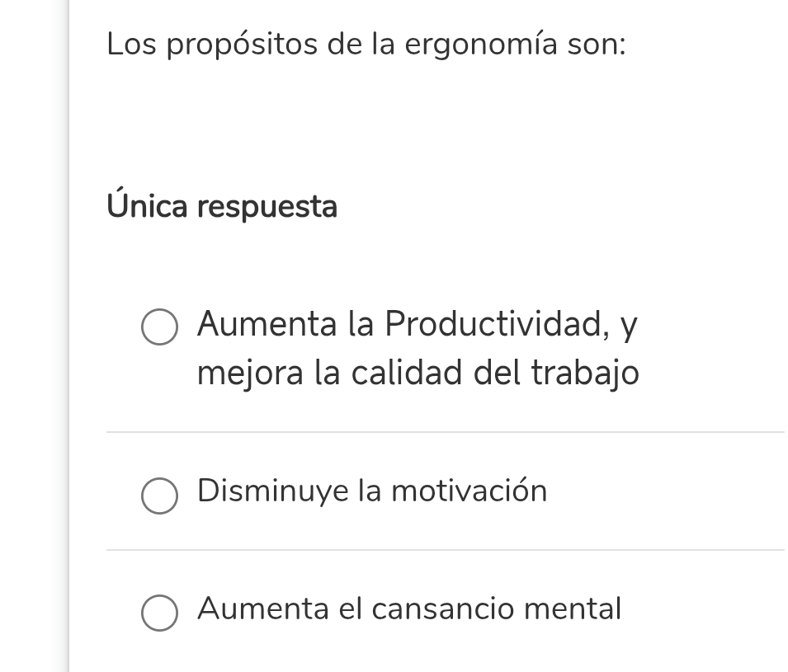Click the left vertical scrollbar edge
This screenshot has height=672, width=788.
(68, 330)
